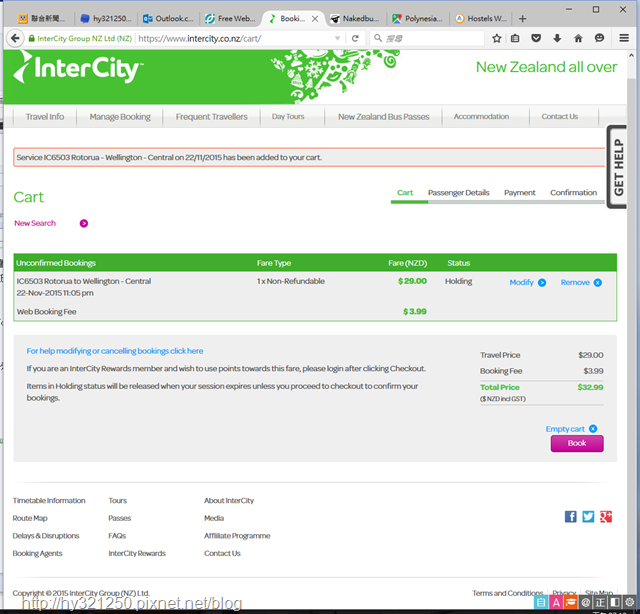Open Route Map footer link
The image size is (640, 614).
30,518
